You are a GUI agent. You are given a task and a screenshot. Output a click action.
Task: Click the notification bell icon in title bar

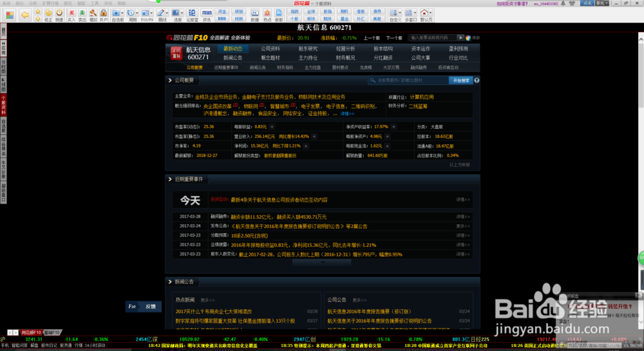click(x=563, y=3)
